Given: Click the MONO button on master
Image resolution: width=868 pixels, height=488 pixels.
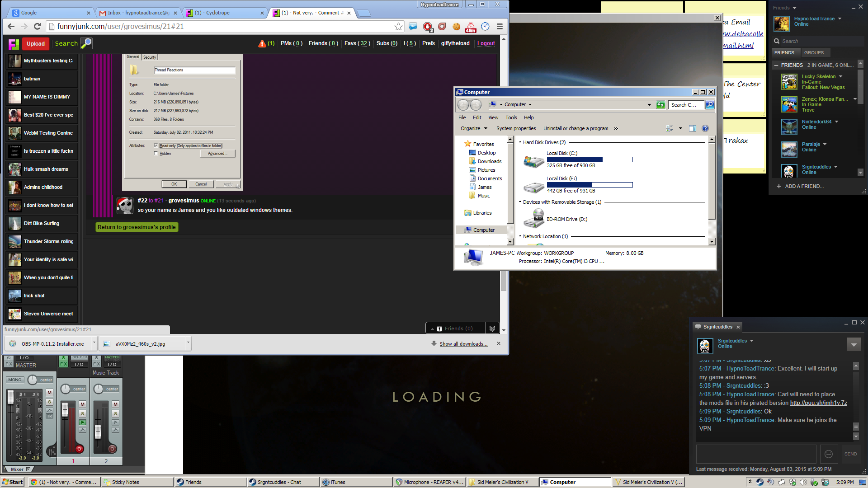Looking at the screenshot, I should point(15,380).
